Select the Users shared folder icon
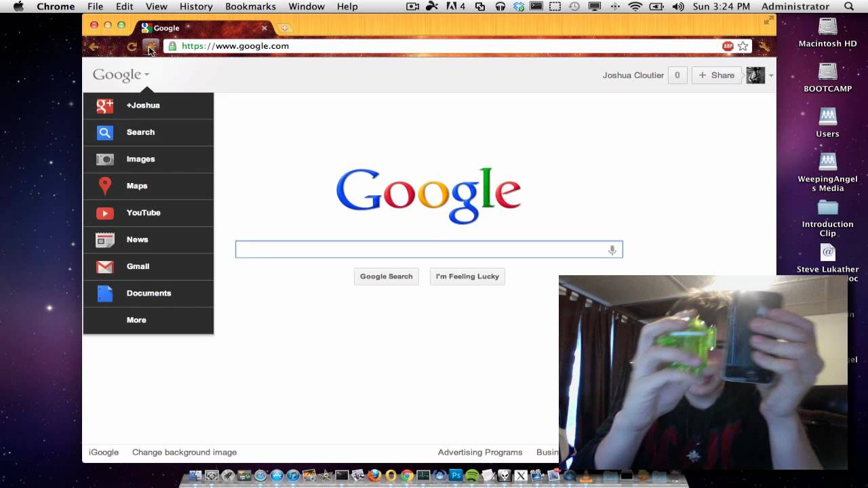 [x=827, y=123]
